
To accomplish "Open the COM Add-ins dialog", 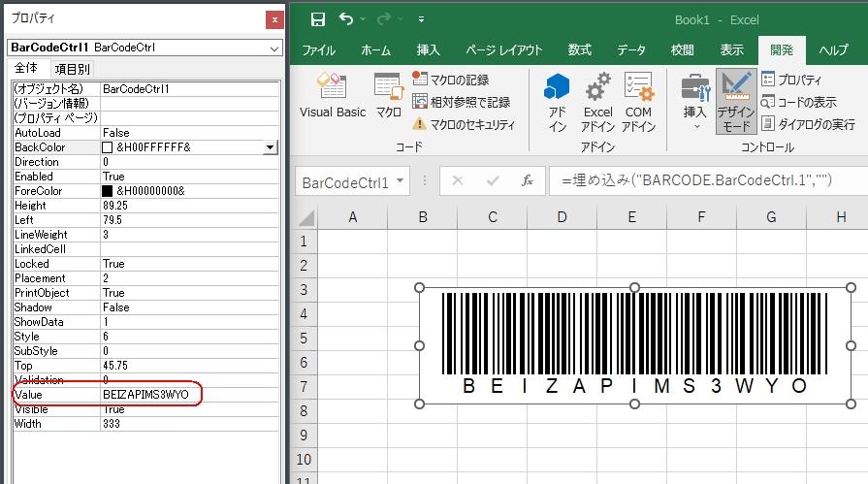I will pyautogui.click(x=638, y=103).
